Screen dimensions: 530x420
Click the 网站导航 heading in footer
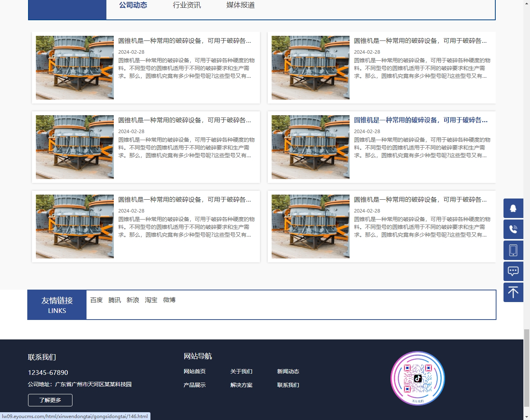(x=198, y=356)
